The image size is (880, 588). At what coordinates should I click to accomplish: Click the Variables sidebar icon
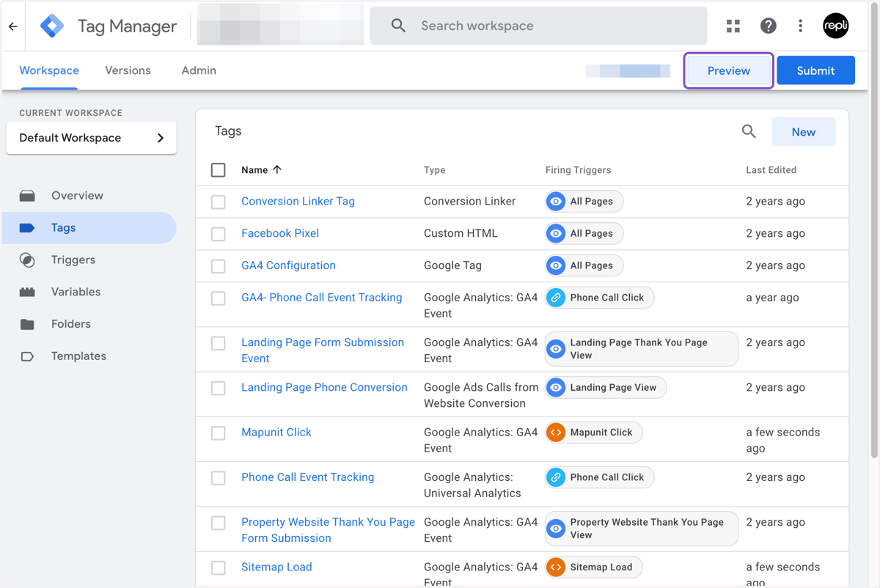point(27,292)
